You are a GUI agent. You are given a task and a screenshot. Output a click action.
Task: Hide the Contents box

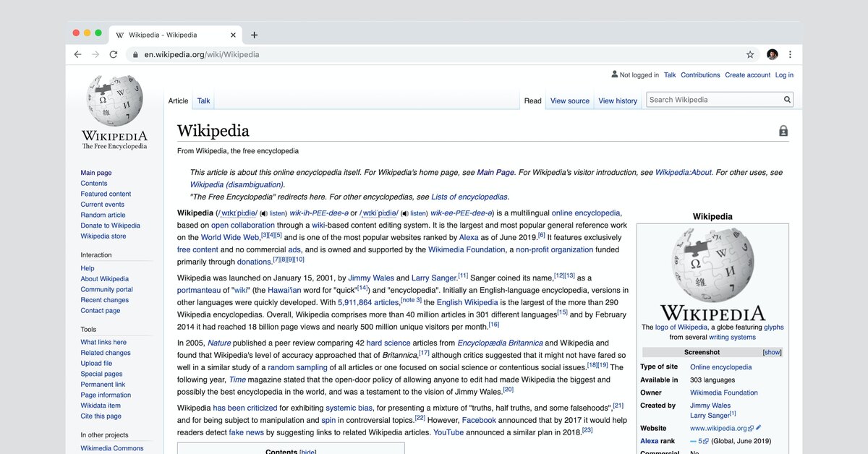click(308, 452)
